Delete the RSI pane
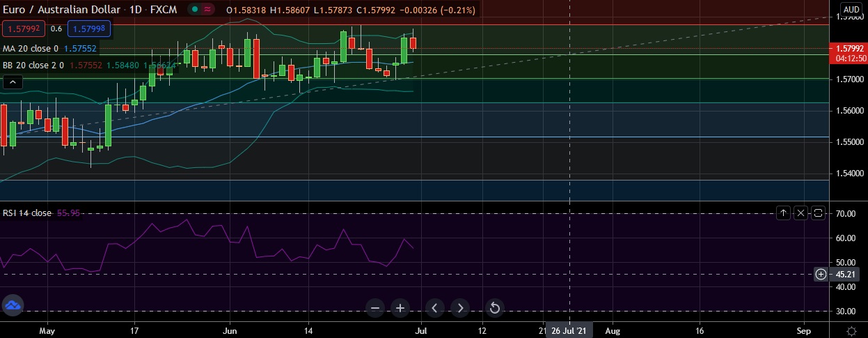 [x=801, y=213]
